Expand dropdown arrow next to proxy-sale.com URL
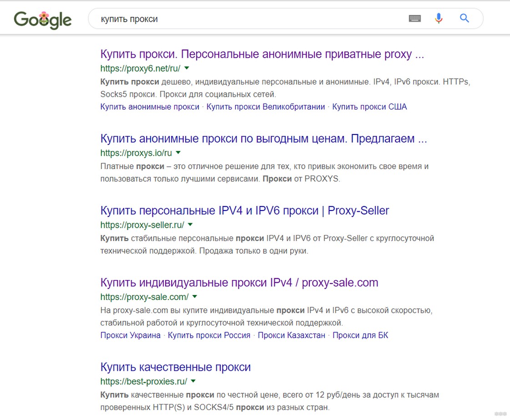Viewport: 510px width, 420px height. point(195,296)
